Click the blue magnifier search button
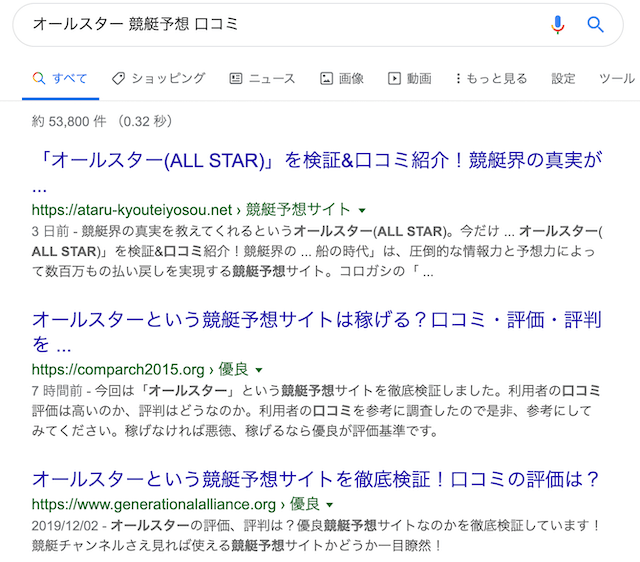This screenshot has width=640, height=562. [x=596, y=24]
